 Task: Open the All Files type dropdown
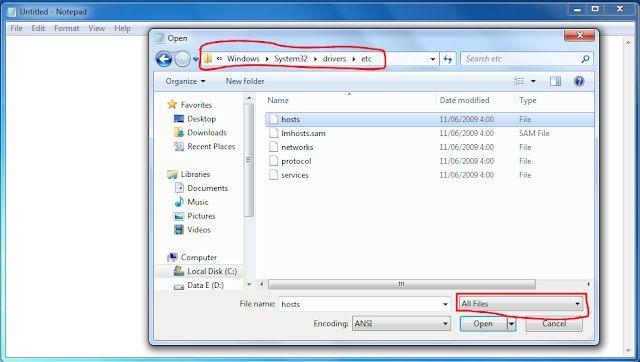click(521, 304)
